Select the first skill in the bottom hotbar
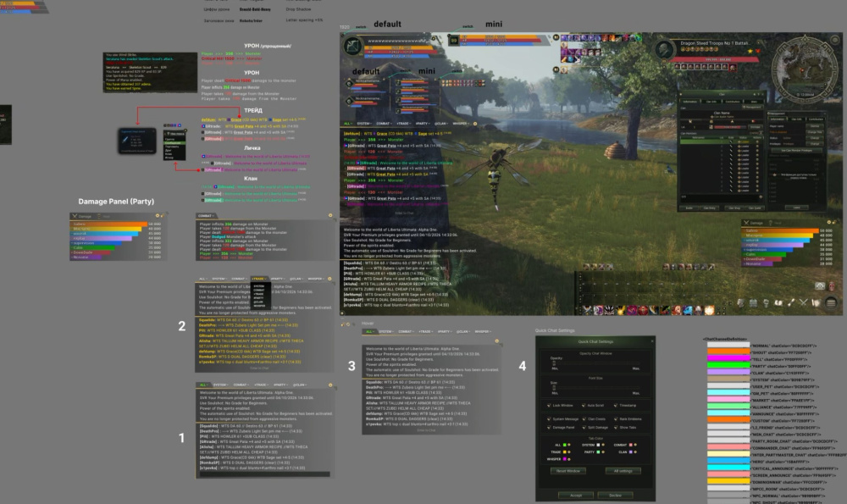 588,310
